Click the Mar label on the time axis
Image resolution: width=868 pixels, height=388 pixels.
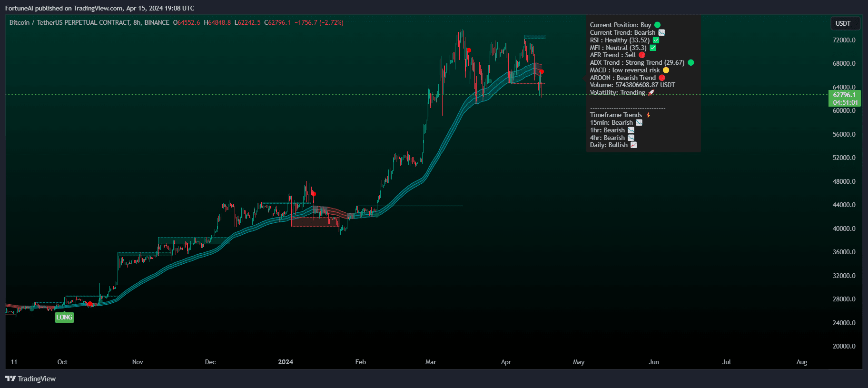pyautogui.click(x=431, y=362)
